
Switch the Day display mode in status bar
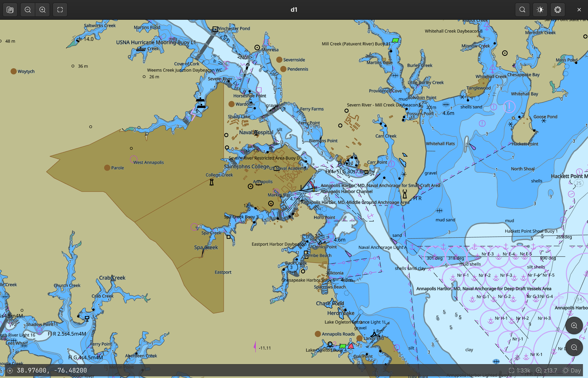point(572,370)
